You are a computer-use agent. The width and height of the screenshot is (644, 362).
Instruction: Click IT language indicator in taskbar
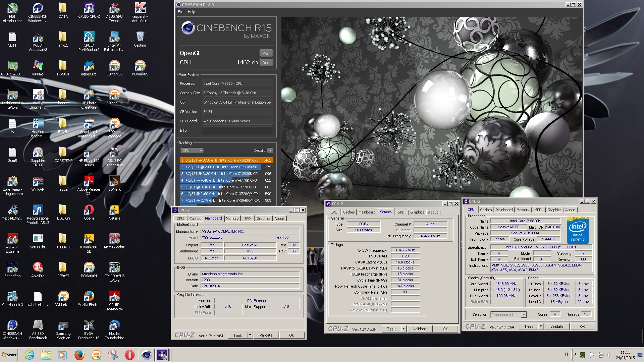[567, 354]
